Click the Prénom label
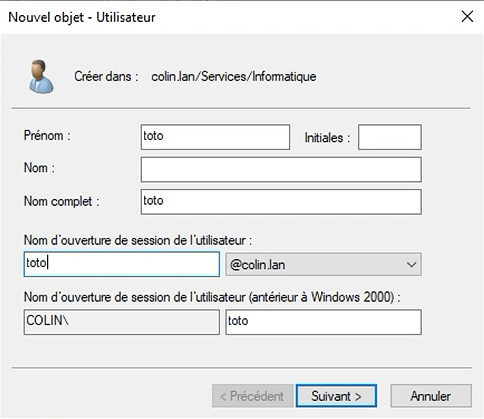Viewport: 484px width, 419px height. pyautogui.click(x=47, y=136)
